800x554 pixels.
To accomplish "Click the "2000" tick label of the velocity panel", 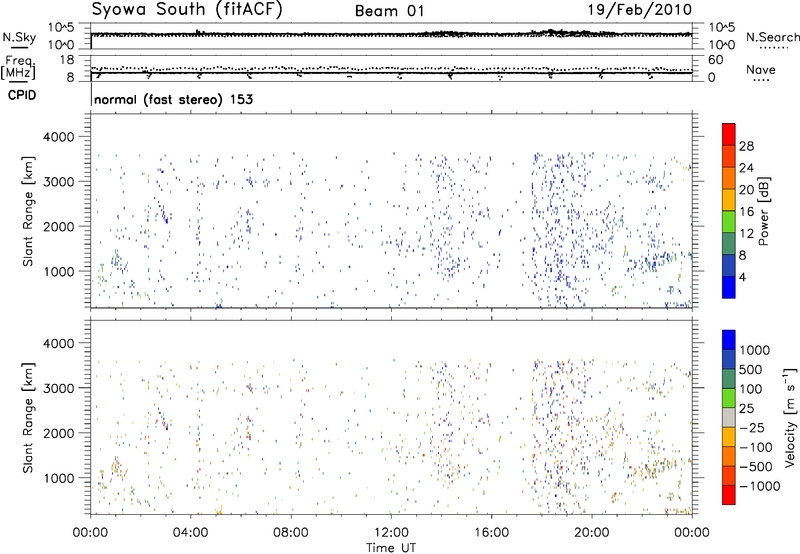I will (x=58, y=433).
